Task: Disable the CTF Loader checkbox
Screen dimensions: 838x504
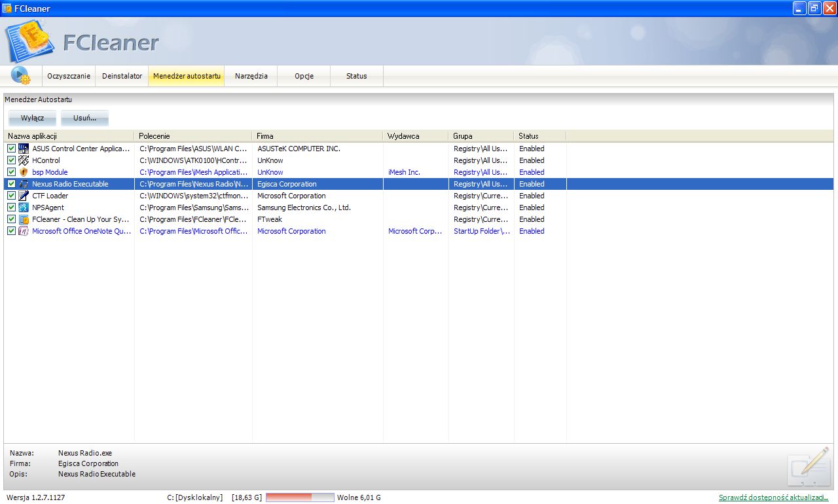Action: click(x=11, y=196)
